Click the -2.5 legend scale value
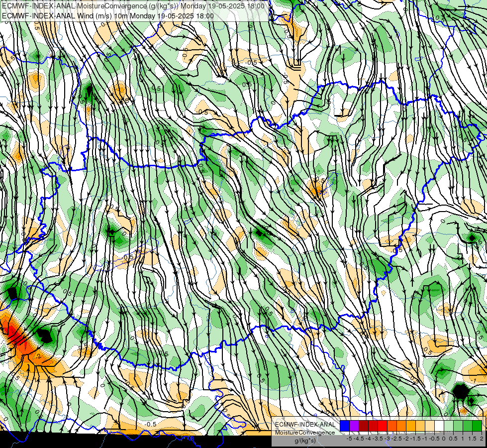487x448 pixels. click(x=396, y=439)
